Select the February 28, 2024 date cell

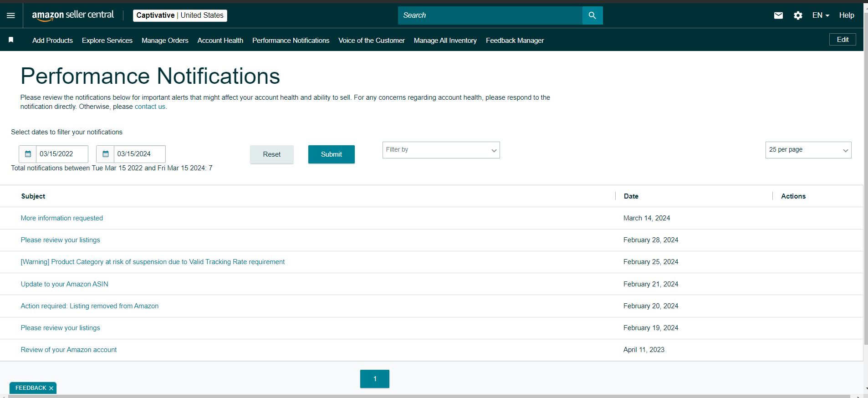tap(651, 240)
